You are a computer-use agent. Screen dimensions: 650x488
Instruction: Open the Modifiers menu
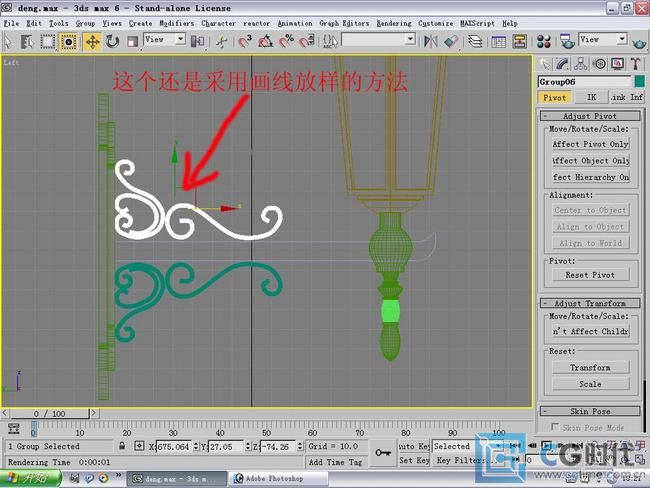pyautogui.click(x=177, y=23)
